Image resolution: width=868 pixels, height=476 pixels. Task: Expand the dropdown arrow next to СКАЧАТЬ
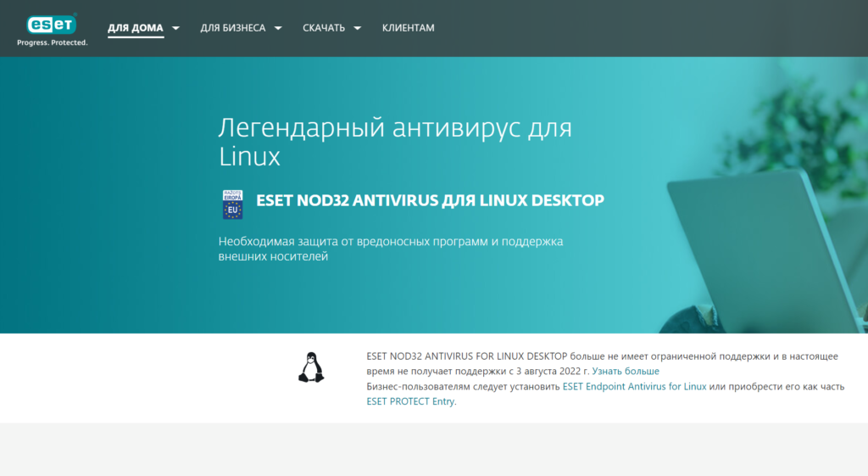[x=357, y=28]
